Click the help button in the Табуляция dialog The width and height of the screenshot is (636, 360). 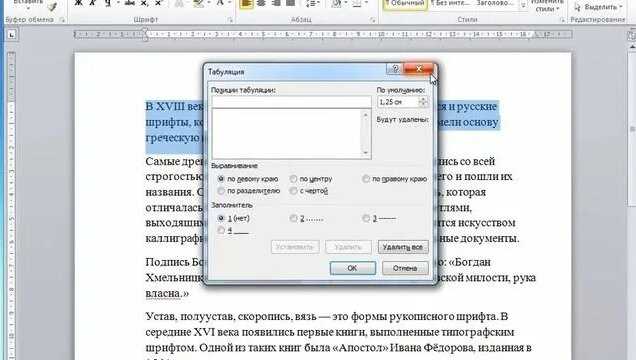[394, 69]
